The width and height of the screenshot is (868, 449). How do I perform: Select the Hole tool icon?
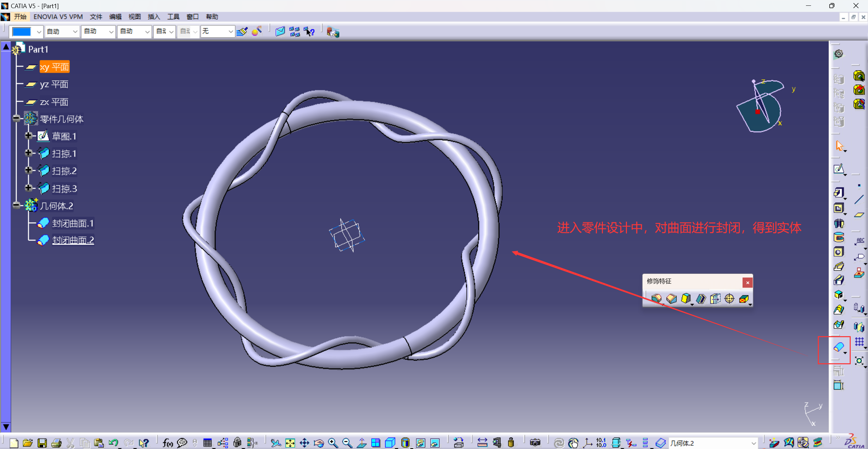coord(839,252)
